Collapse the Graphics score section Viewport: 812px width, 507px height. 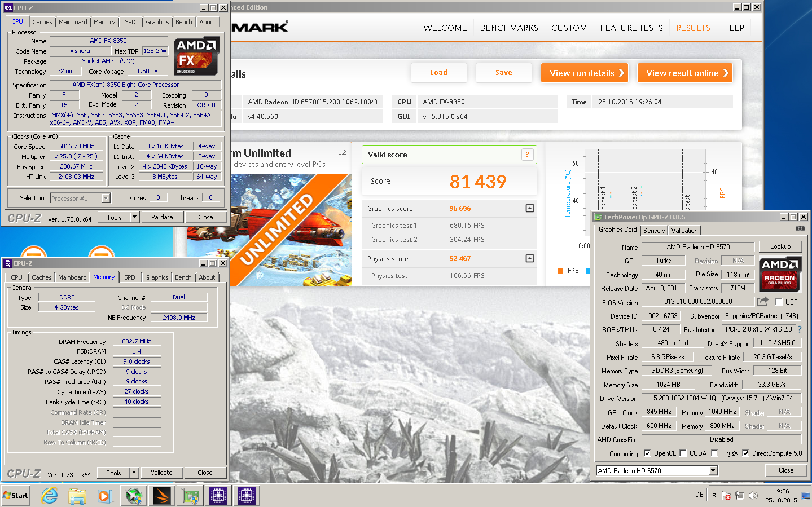click(x=530, y=208)
